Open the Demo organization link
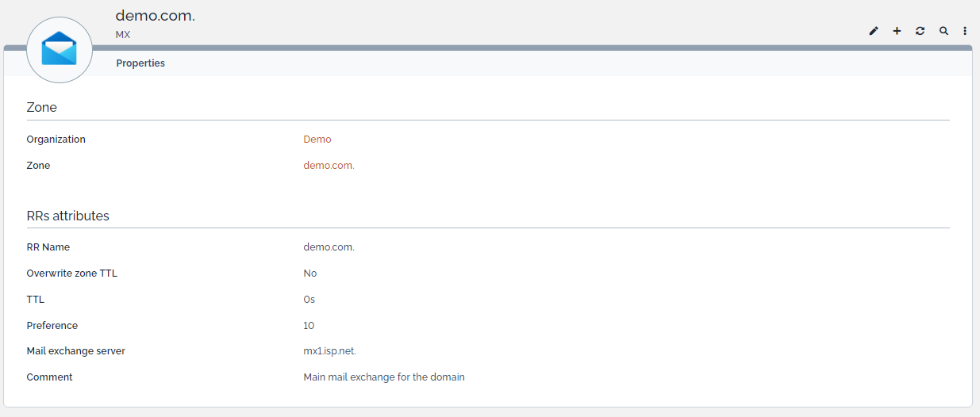Viewport: 980px width, 417px height. point(317,140)
